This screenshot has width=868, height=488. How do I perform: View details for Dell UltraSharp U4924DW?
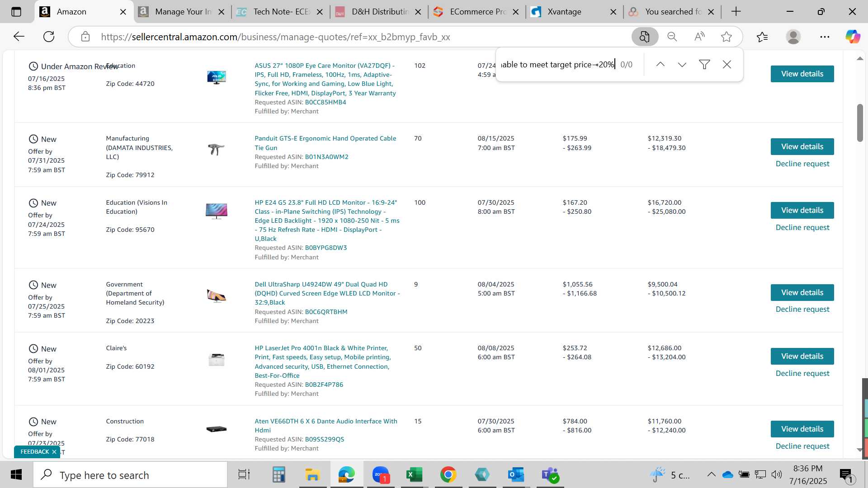tap(802, 292)
